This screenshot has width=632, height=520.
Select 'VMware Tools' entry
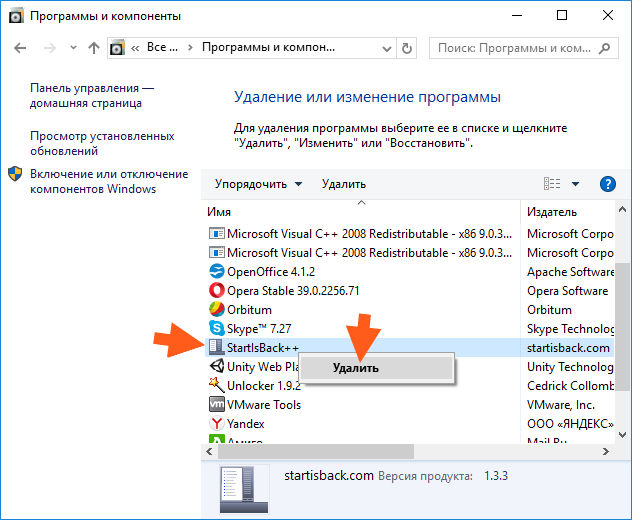click(x=264, y=405)
